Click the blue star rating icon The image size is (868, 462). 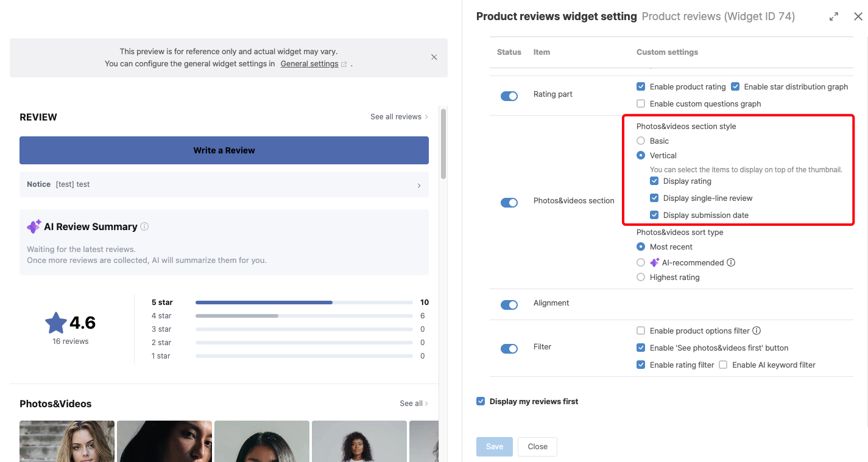coord(56,323)
